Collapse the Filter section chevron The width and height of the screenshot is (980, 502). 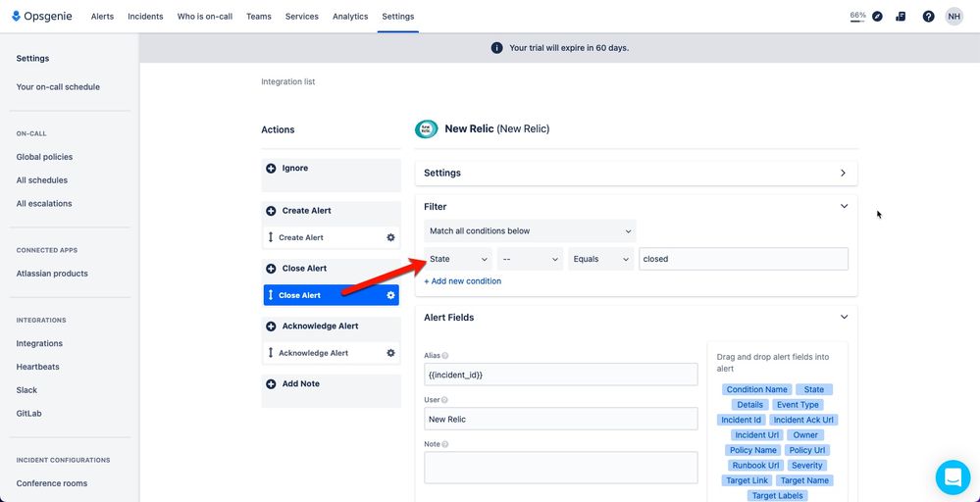[844, 206]
